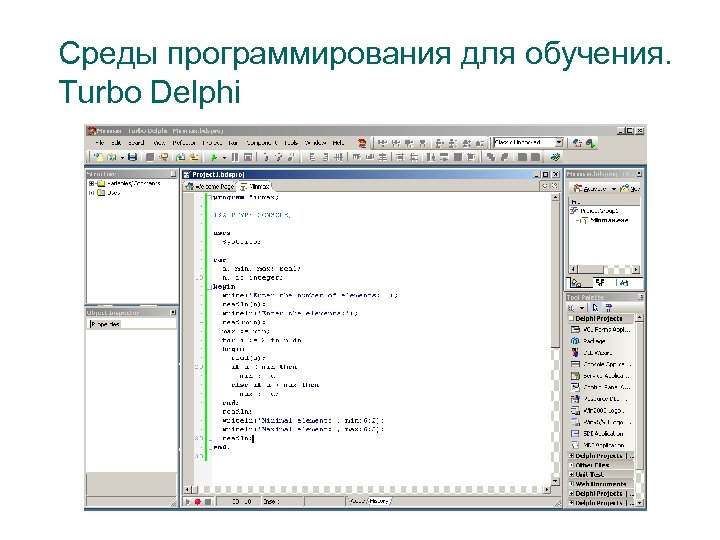Click the New button in Project Manager

[628, 189]
